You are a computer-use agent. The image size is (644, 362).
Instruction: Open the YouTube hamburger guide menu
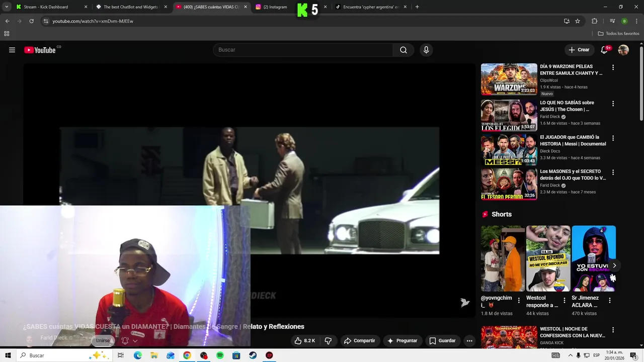[x=12, y=50]
